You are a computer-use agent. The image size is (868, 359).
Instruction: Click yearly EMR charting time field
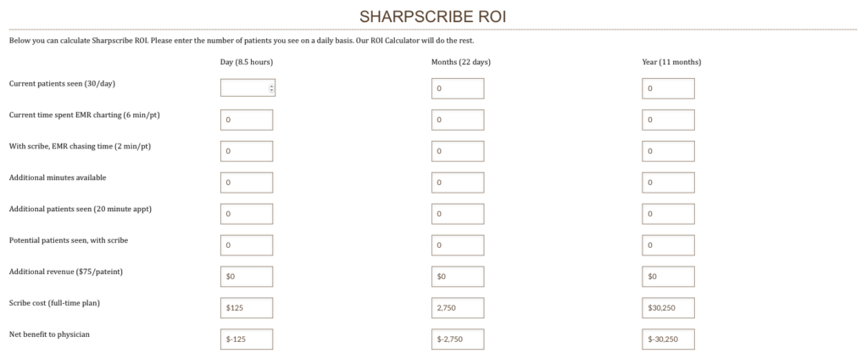[669, 120]
